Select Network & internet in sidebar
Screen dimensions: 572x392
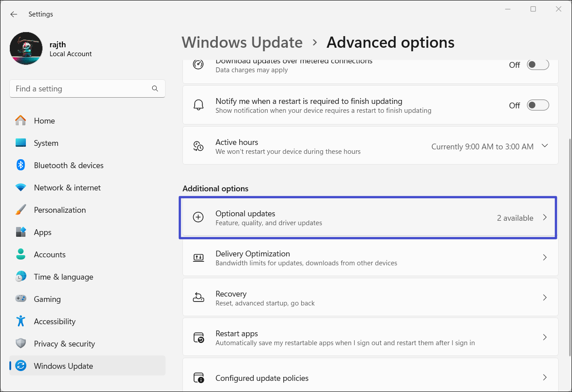67,188
